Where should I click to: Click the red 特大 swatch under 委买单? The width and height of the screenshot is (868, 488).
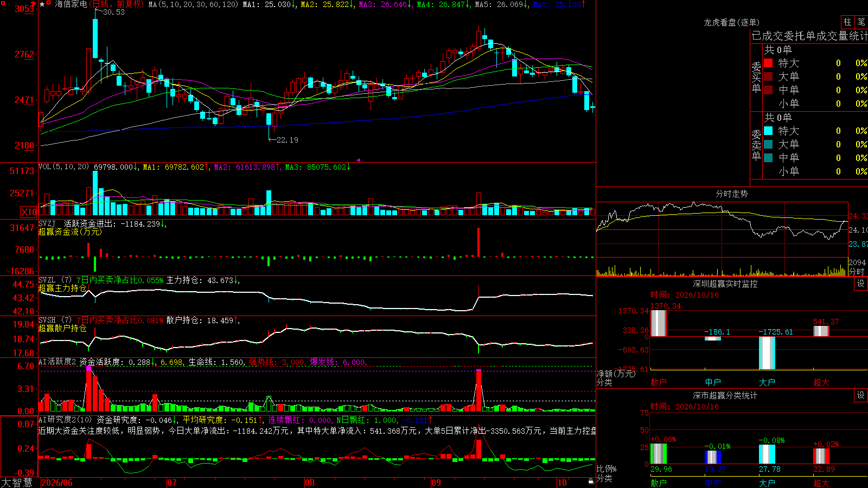(768, 63)
